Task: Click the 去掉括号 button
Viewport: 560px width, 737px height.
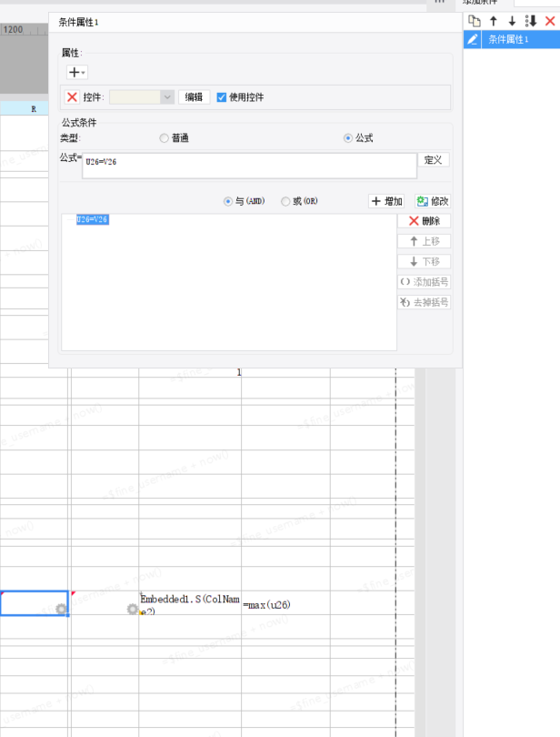Action: [425, 302]
